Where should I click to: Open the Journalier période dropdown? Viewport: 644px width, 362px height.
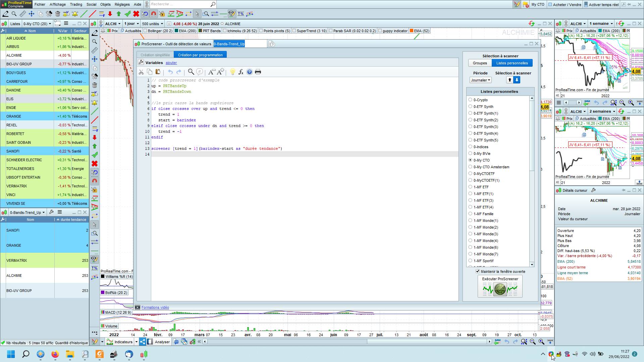pos(480,80)
